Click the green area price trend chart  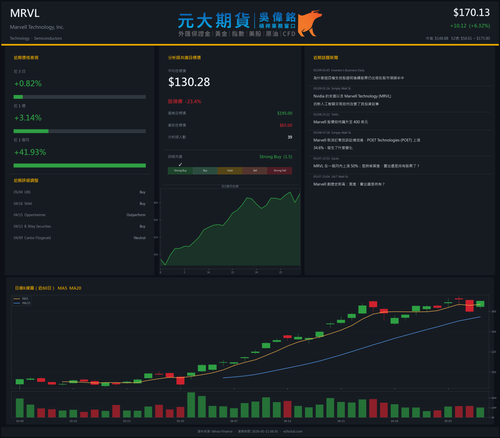(230, 228)
